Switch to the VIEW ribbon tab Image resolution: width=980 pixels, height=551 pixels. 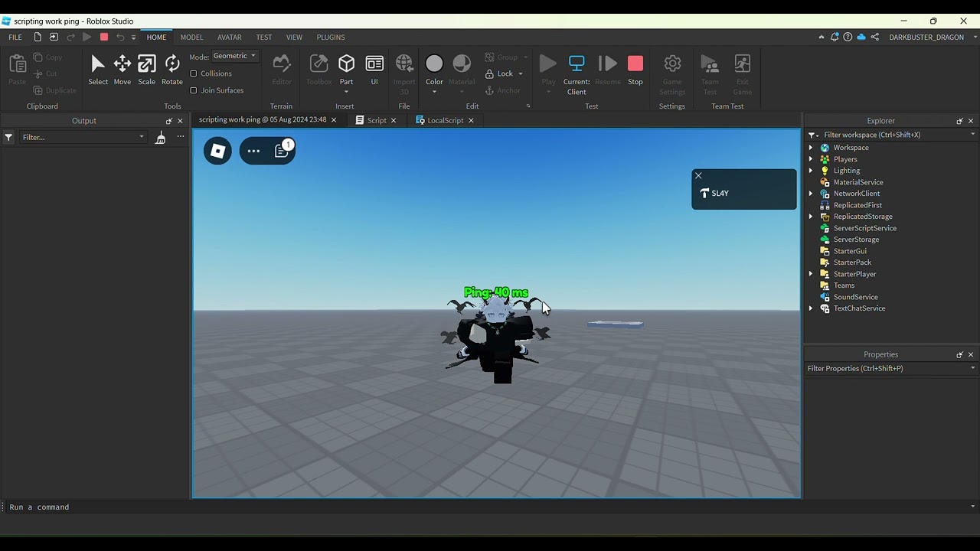pos(294,37)
